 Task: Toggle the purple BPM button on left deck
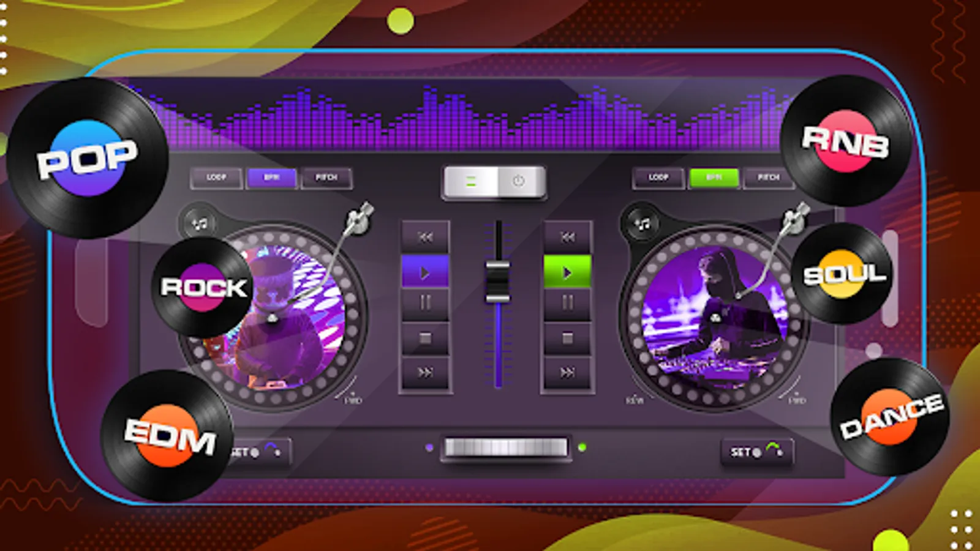(x=271, y=178)
